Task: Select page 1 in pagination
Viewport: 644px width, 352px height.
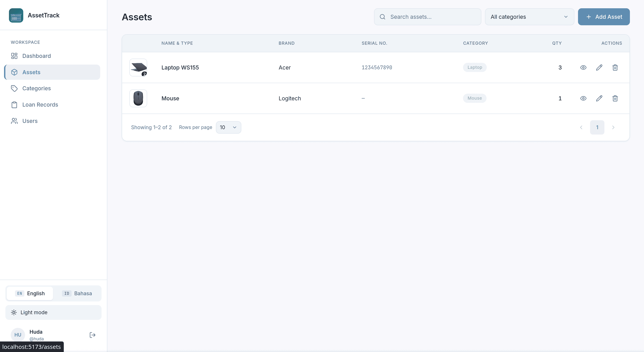Action: click(x=597, y=127)
